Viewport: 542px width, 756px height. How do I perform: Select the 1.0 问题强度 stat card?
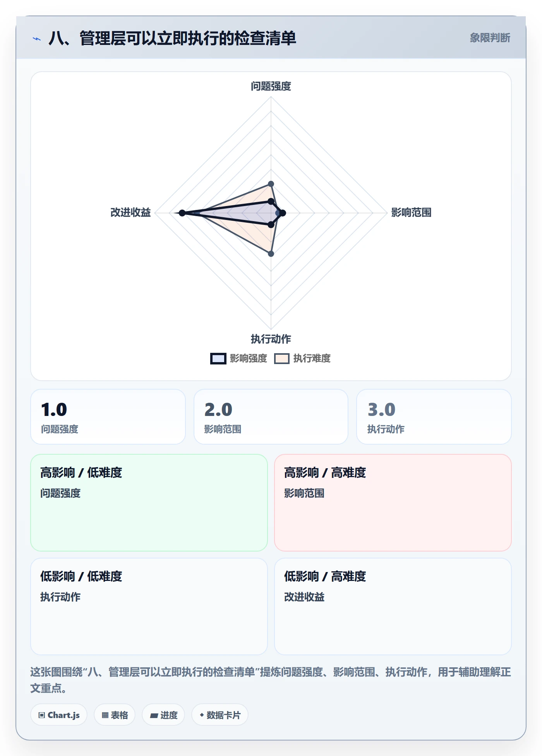click(108, 417)
